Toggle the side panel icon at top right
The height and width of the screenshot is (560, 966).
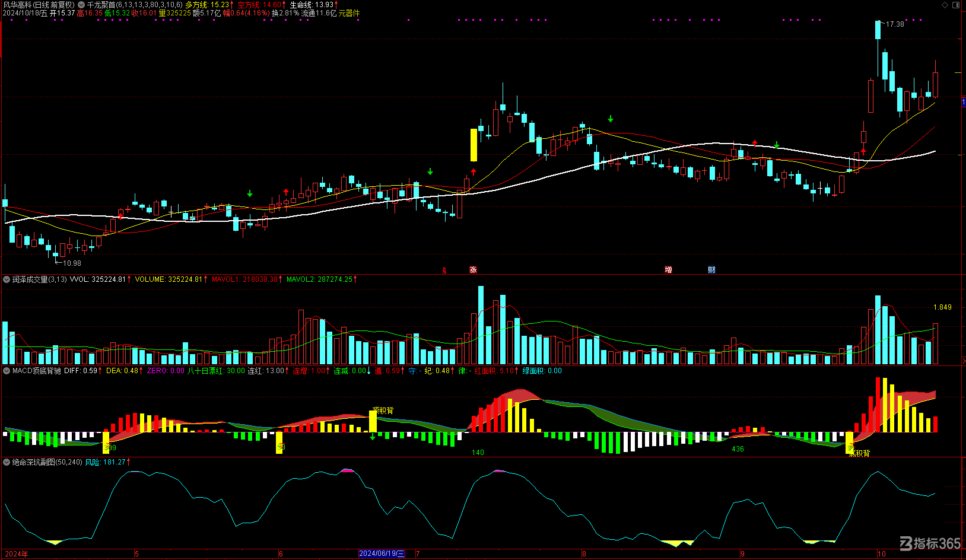pyautogui.click(x=955, y=5)
